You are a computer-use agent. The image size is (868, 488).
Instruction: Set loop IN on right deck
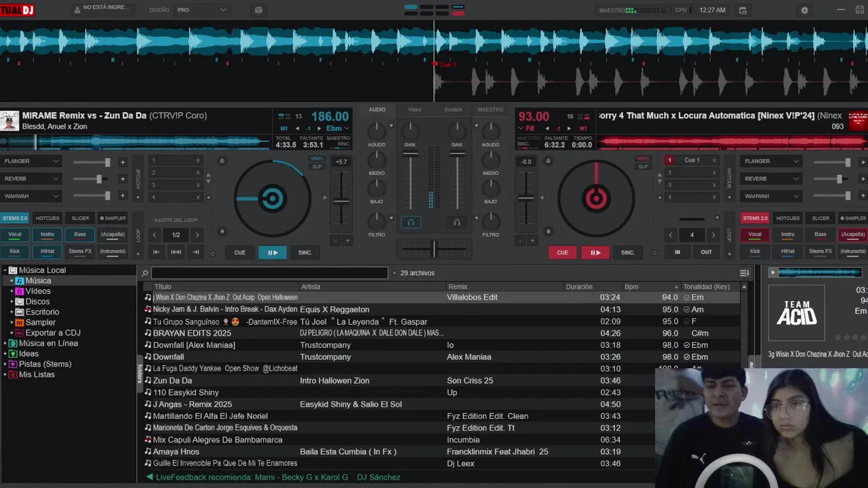point(677,252)
